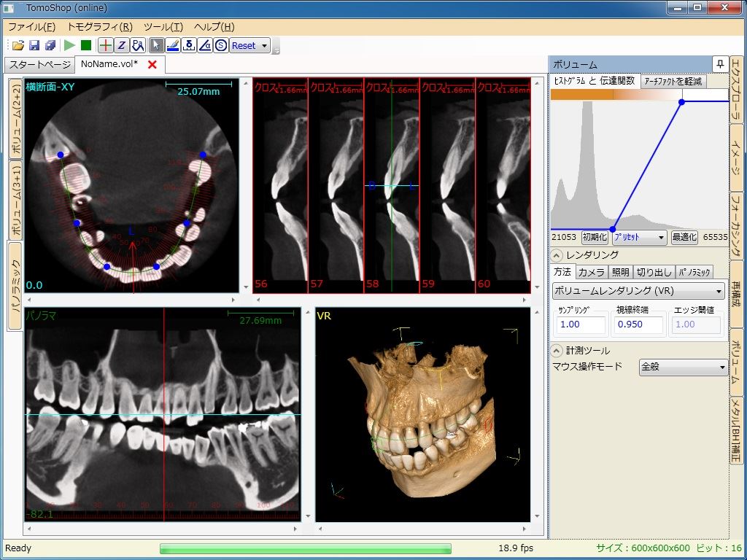
Task: Open the トモグラフィ(R) menu
Action: (100, 27)
